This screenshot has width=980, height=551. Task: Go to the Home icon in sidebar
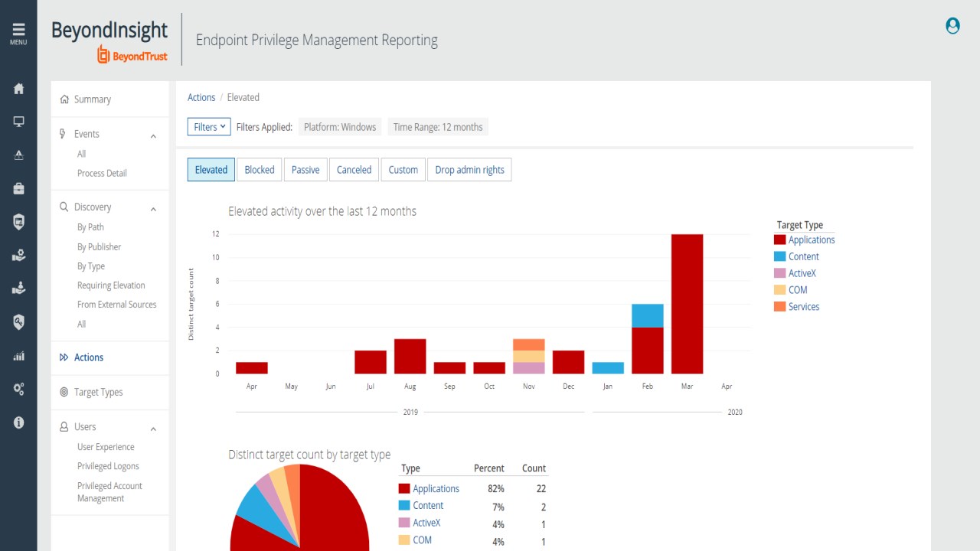coord(18,89)
